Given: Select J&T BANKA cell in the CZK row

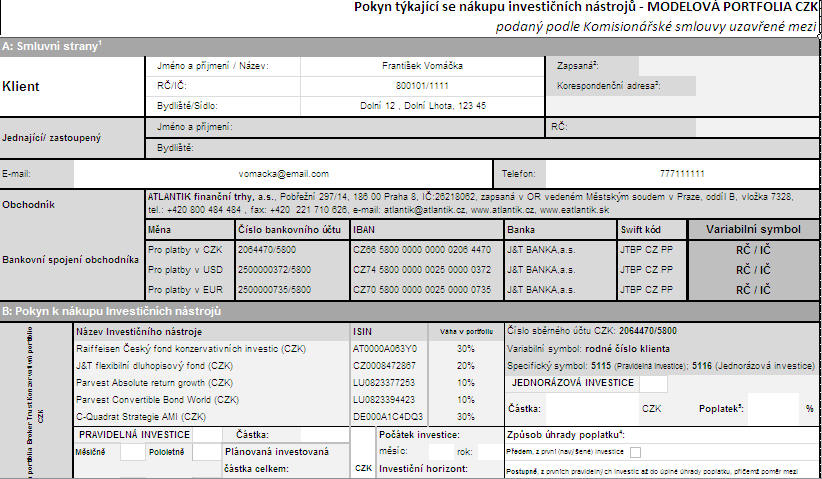Looking at the screenshot, I should click(560, 250).
